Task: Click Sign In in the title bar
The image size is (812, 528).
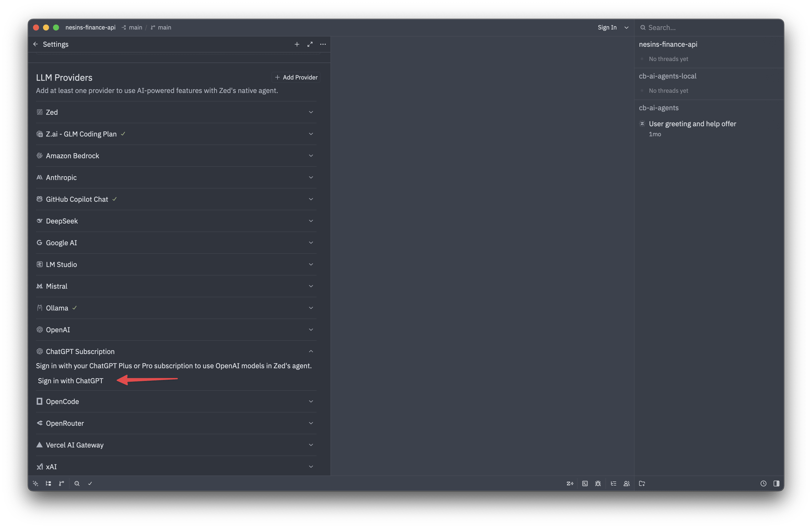Action: click(607, 28)
